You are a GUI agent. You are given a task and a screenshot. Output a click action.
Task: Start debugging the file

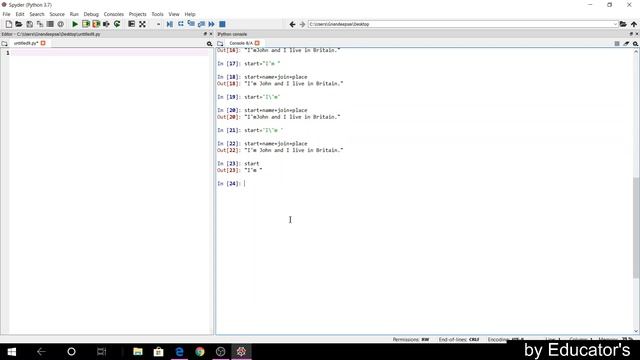[169, 24]
